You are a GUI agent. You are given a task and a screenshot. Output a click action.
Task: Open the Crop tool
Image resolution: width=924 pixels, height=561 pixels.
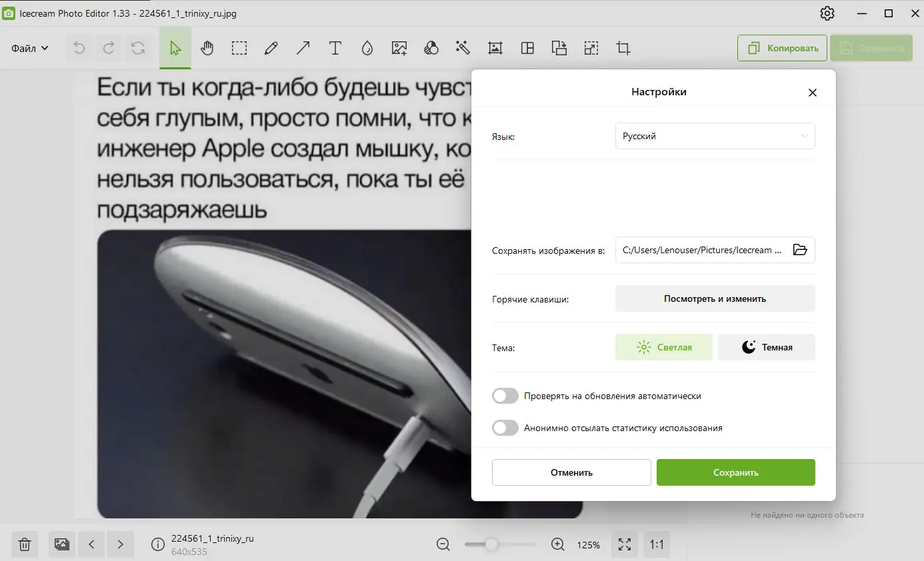623,47
